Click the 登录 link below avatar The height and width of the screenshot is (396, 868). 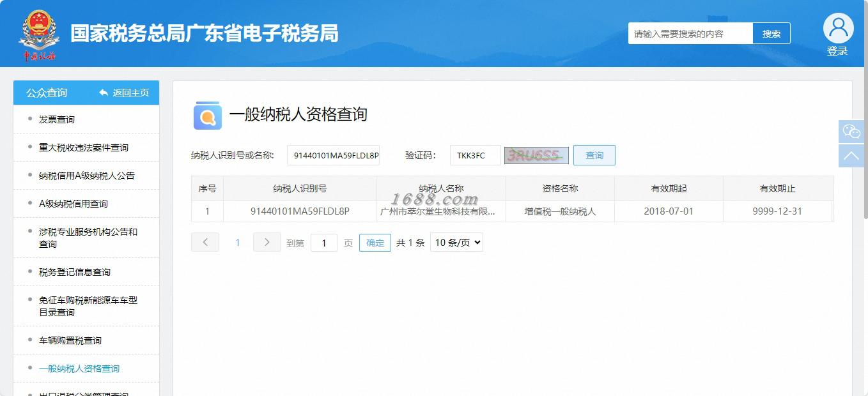[837, 51]
